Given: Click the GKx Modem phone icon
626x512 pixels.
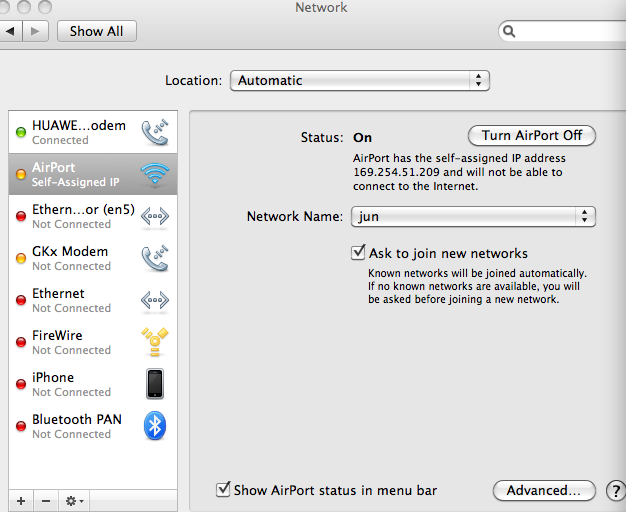Looking at the screenshot, I should 155,258.
